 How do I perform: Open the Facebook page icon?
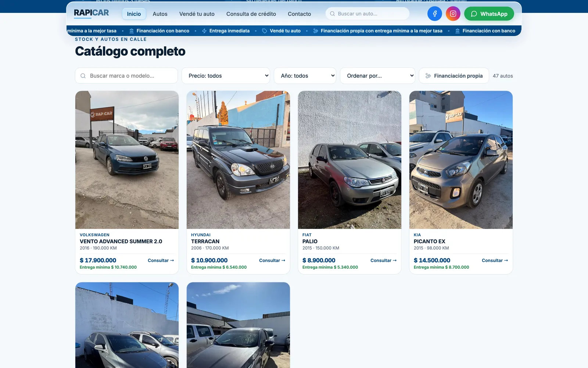tap(435, 14)
